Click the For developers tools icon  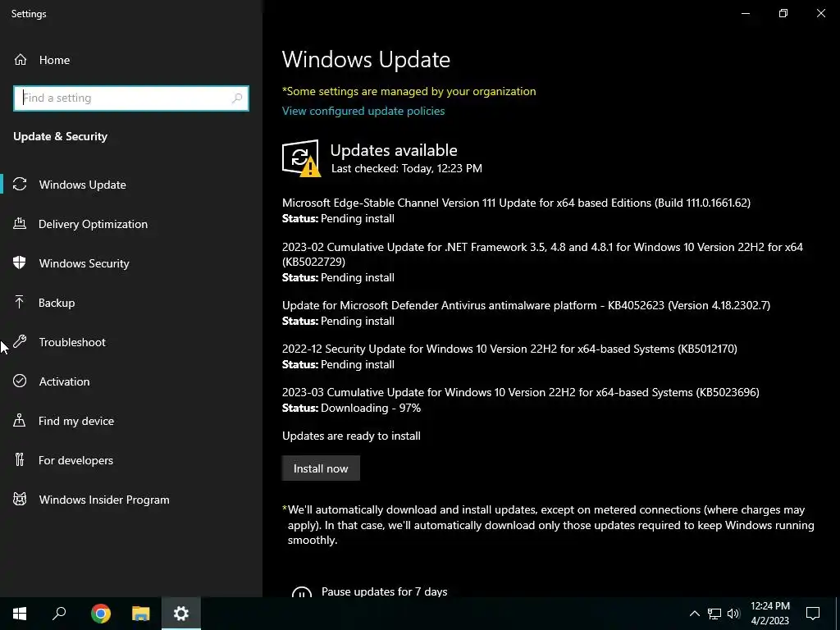tap(20, 459)
